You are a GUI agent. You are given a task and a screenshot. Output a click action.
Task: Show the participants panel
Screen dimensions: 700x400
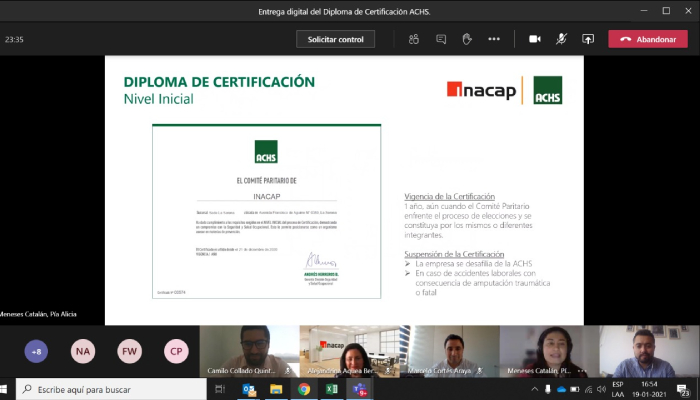click(x=413, y=39)
